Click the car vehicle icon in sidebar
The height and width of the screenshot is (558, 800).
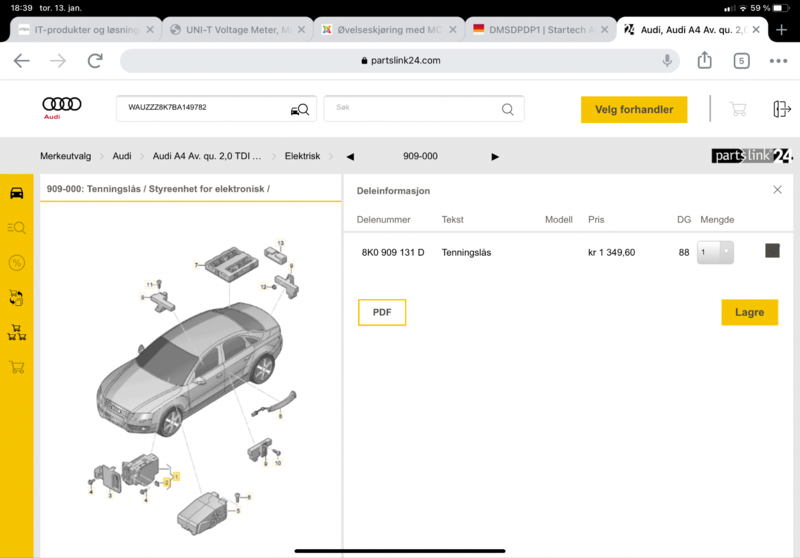(x=16, y=192)
